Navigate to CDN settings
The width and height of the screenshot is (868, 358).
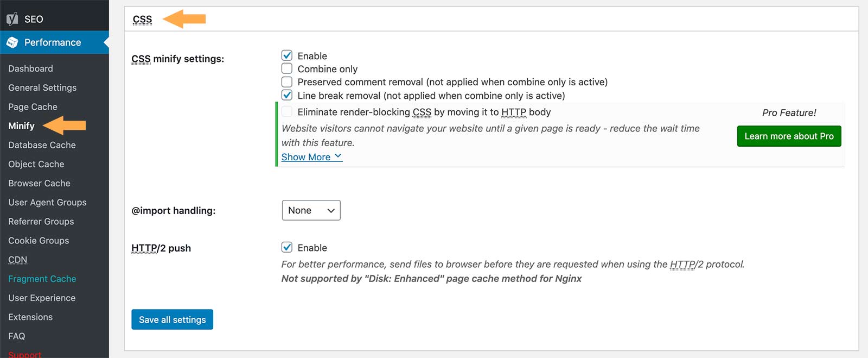point(17,260)
